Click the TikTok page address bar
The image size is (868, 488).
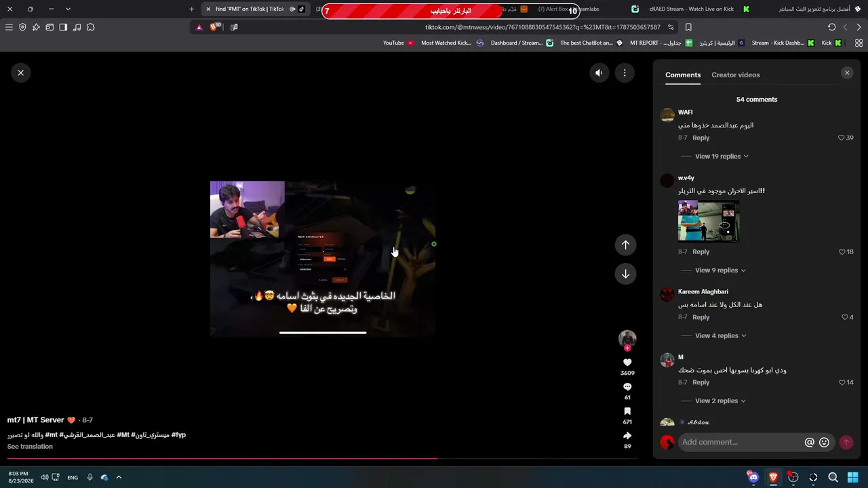542,27
